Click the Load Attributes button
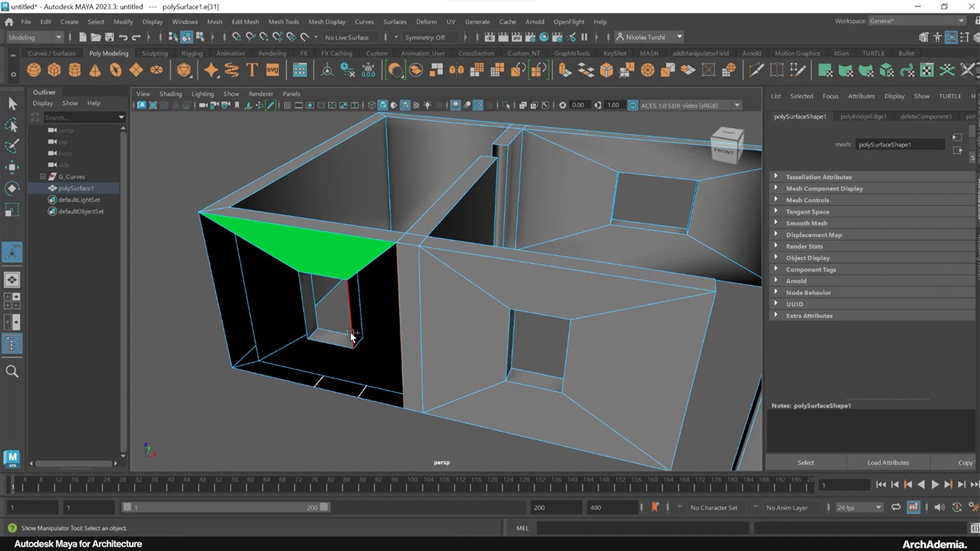This screenshot has width=980, height=551. [888, 462]
